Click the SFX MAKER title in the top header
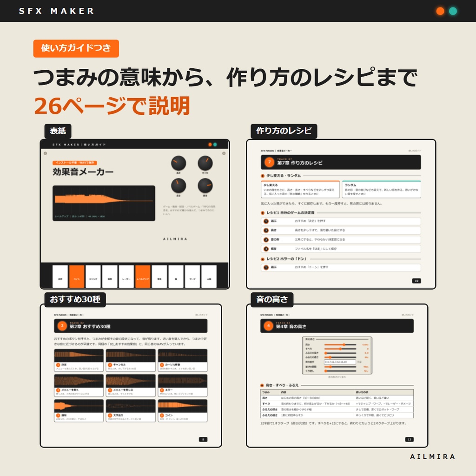The width and height of the screenshot is (476, 476). click(56, 11)
